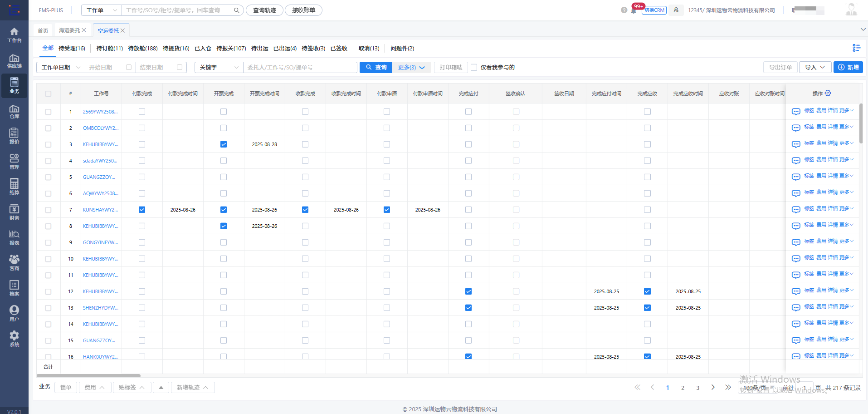The height and width of the screenshot is (414, 868).
Task: Open the 报表 module in sidebar
Action: point(14,237)
